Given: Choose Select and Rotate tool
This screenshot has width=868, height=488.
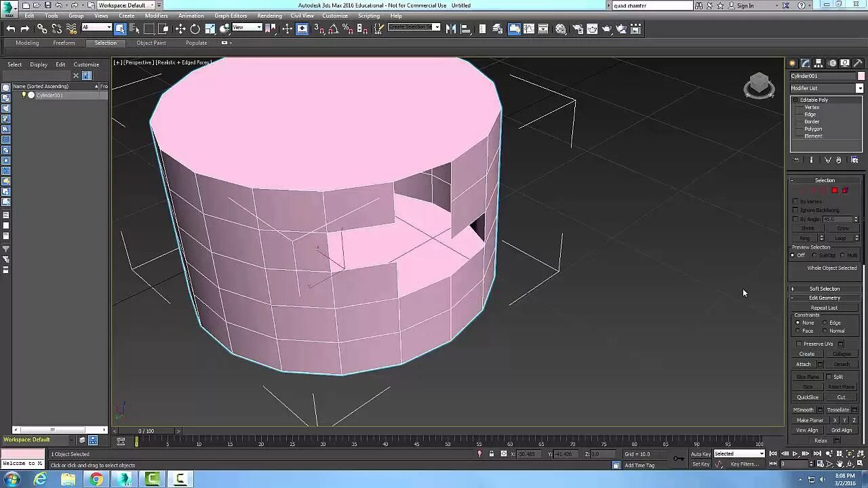Looking at the screenshot, I should click(195, 28).
